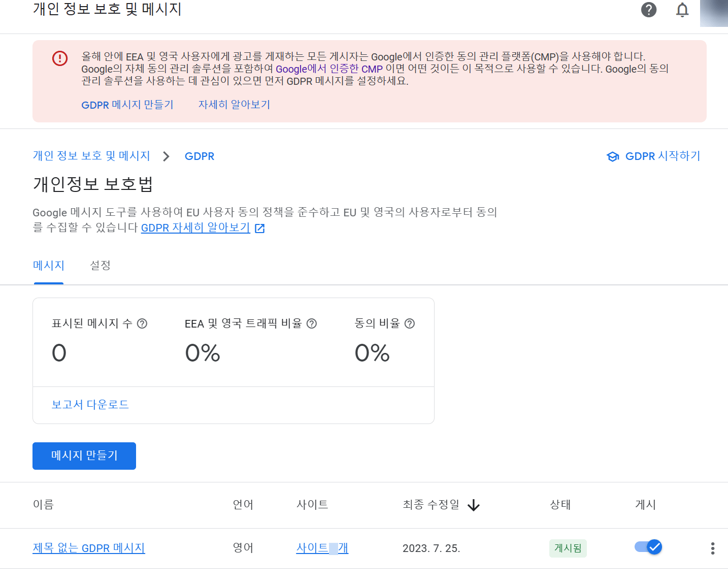This screenshot has height=585, width=728.
Task: Sort by 이름 column header
Action: pyautogui.click(x=43, y=505)
